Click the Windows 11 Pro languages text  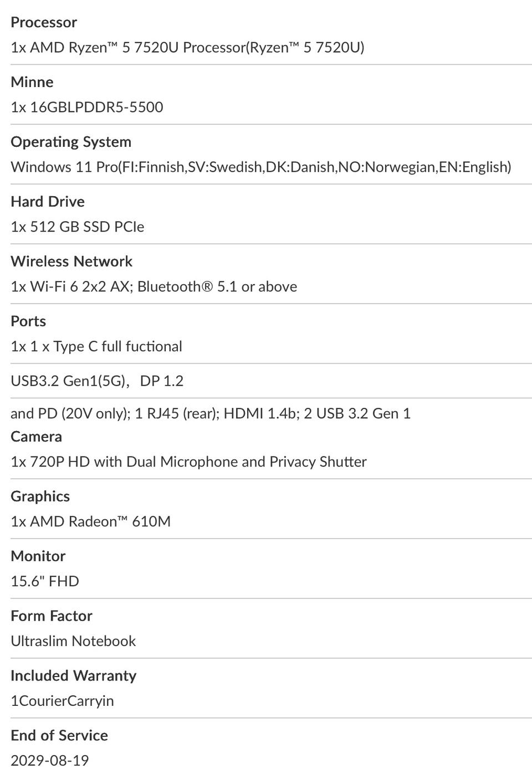point(261,167)
